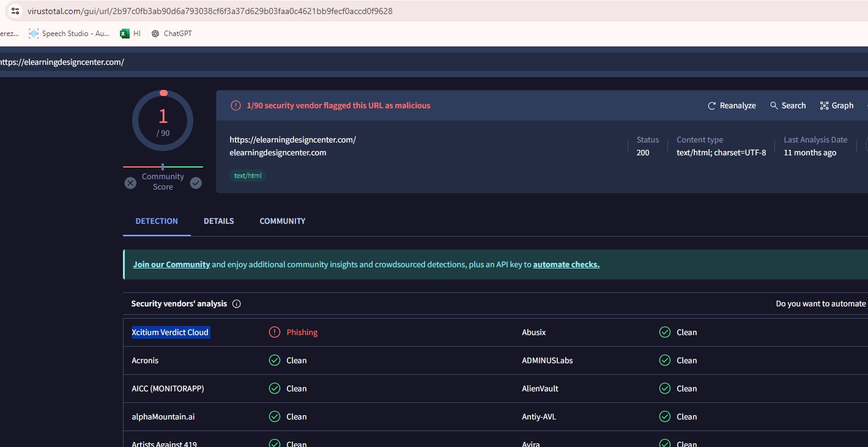The width and height of the screenshot is (868, 447).
Task: Click the automate checks link
Action: 566,265
